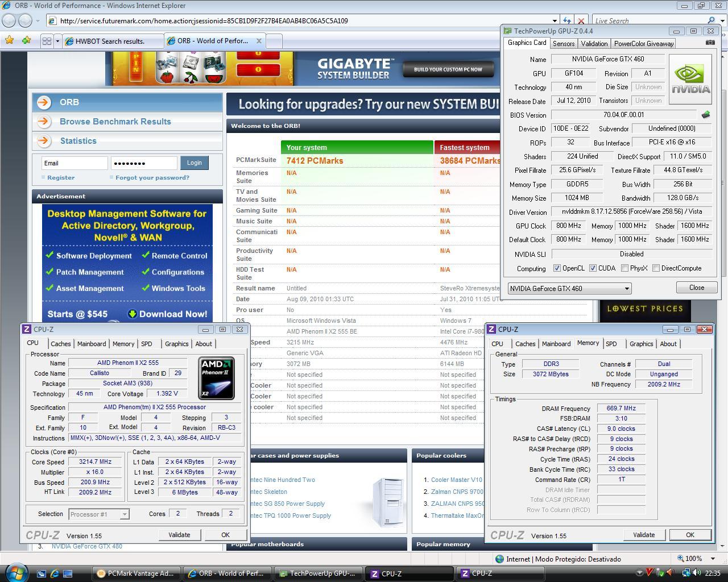This screenshot has height=582, width=728.
Task: Launch Internet Explorer from quick launch
Action: coord(55,573)
